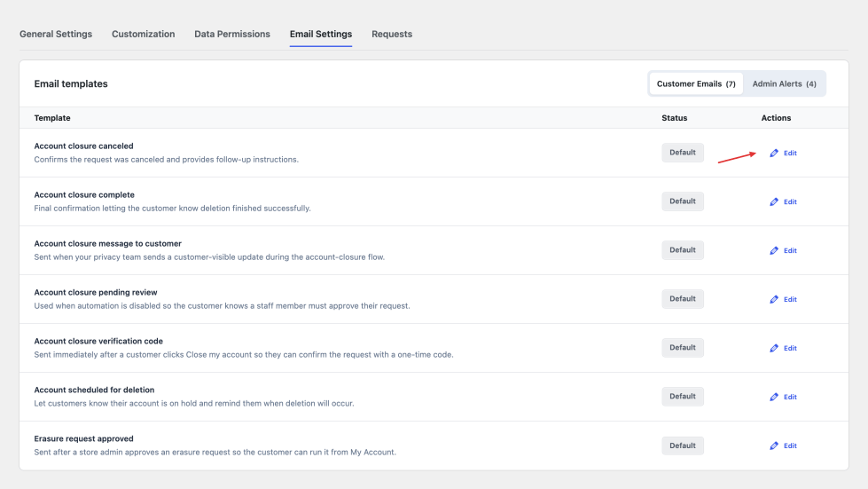
Task: Click pencil icon for Account closure complete
Action: 774,201
